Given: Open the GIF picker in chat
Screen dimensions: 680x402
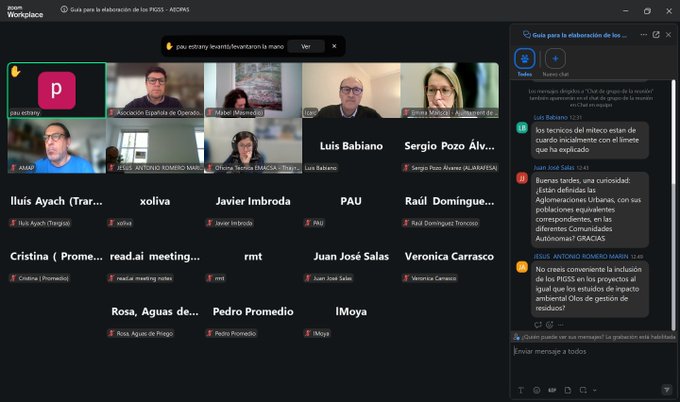Looking at the screenshot, I should [x=552, y=389].
